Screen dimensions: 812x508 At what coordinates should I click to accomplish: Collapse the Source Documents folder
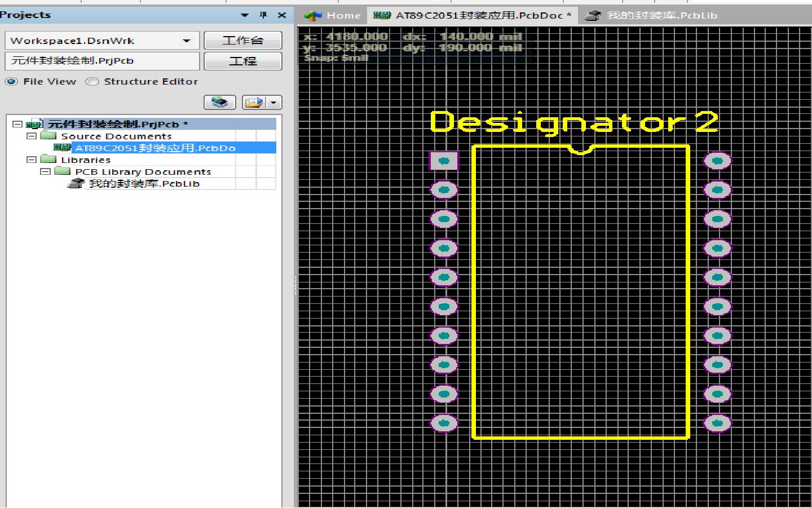coord(32,136)
